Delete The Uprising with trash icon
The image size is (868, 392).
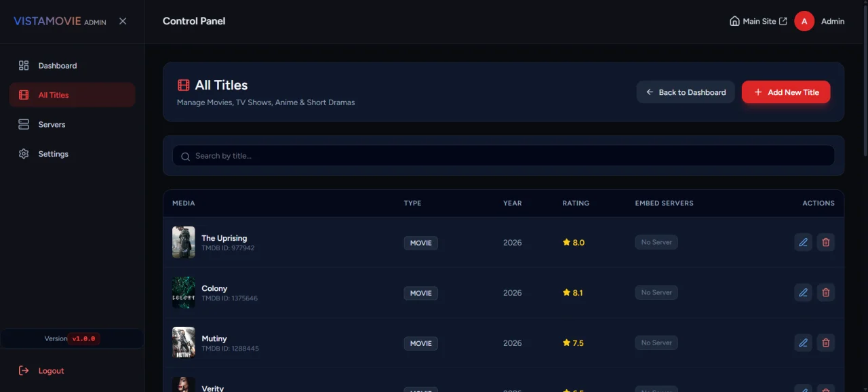pos(826,242)
